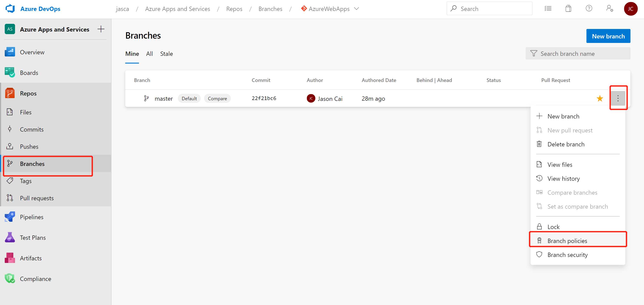Image resolution: width=644 pixels, height=305 pixels.
Task: Click the JC profile avatar
Action: tap(630, 9)
